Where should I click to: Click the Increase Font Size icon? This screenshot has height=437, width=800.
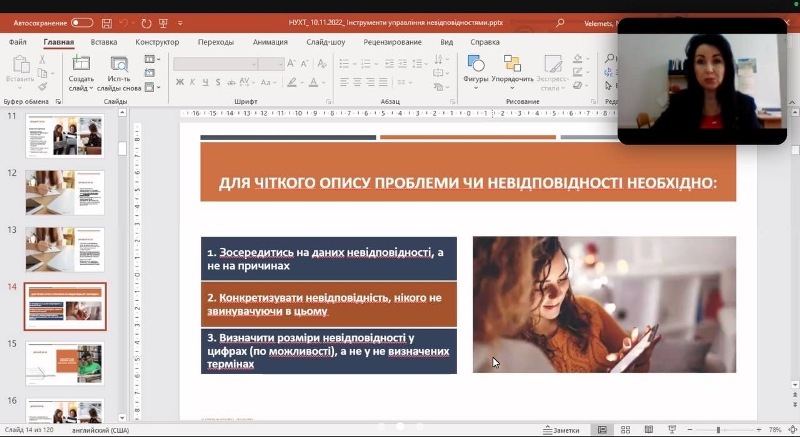(291, 64)
